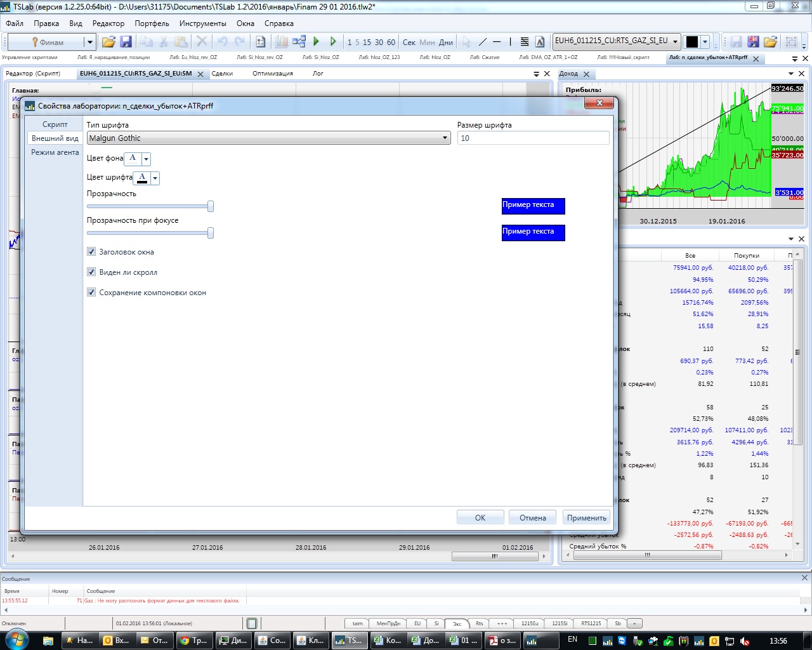The image size is (812, 650).
Task: Click the save diskette icon in toolbar
Action: tap(126, 42)
